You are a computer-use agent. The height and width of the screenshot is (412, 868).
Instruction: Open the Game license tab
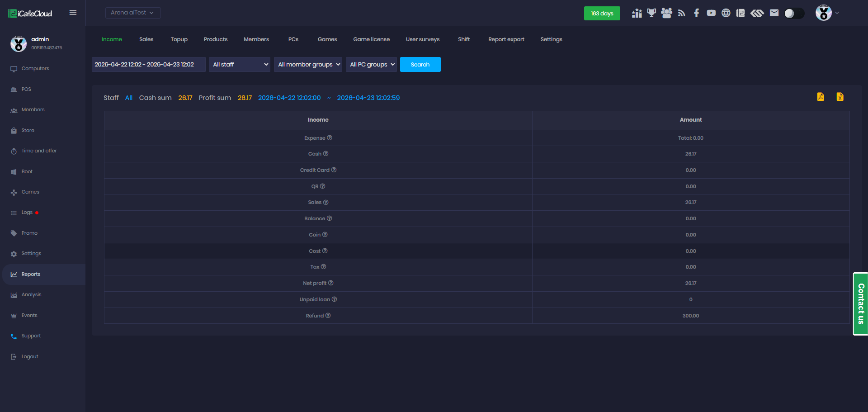[x=371, y=39]
